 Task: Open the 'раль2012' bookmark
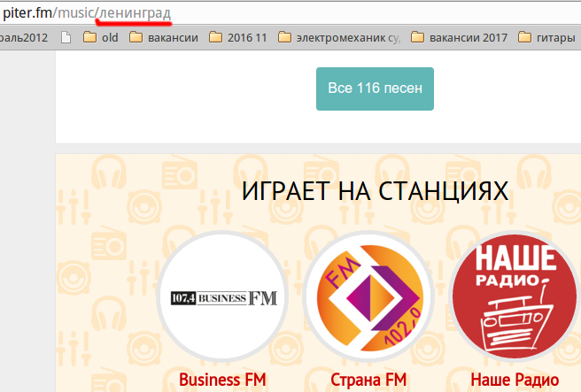click(24, 37)
